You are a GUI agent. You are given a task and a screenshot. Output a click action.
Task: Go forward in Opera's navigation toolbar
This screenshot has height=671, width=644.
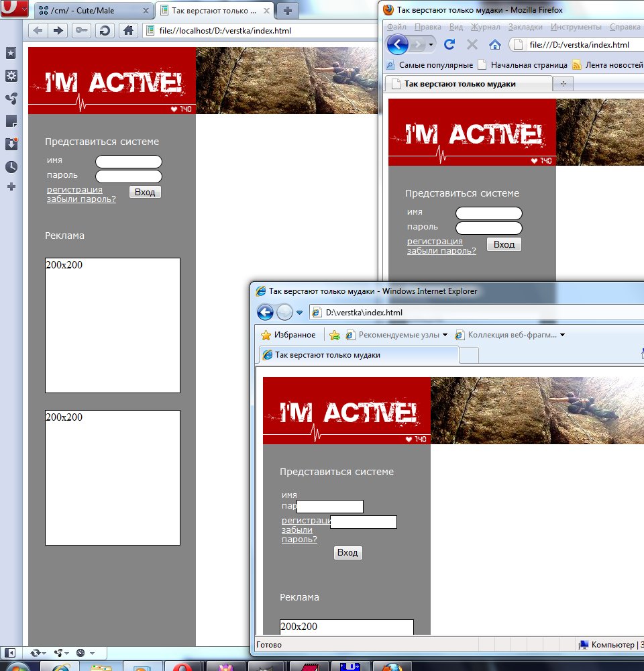pos(58,30)
